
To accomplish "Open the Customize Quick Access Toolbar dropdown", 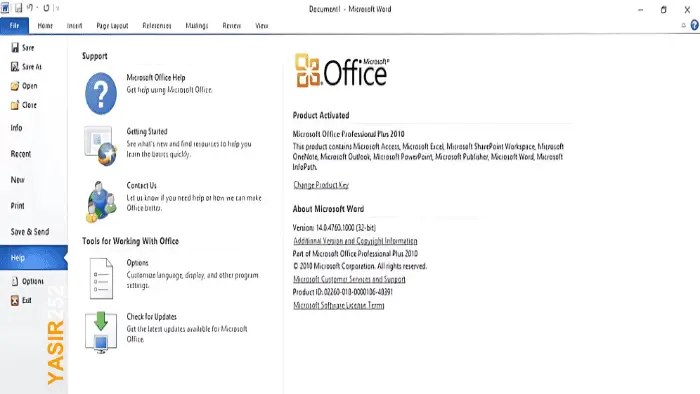I will (57, 8).
